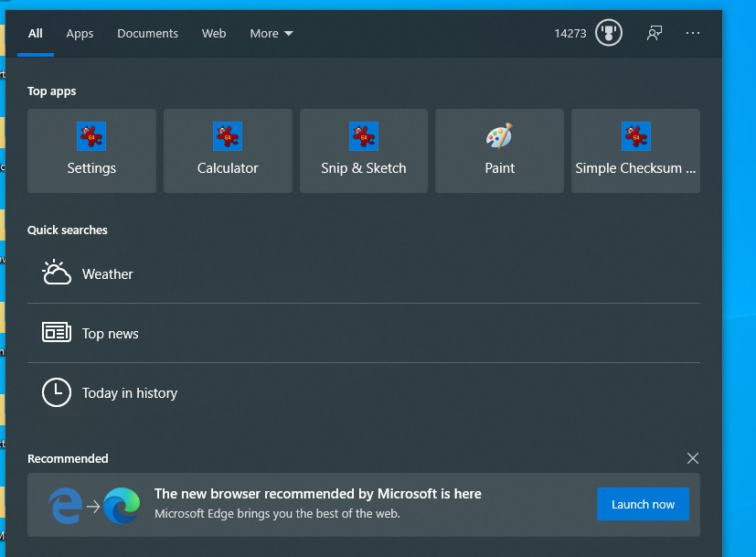Image resolution: width=756 pixels, height=557 pixels.
Task: Click Today in history label
Action: 130,393
